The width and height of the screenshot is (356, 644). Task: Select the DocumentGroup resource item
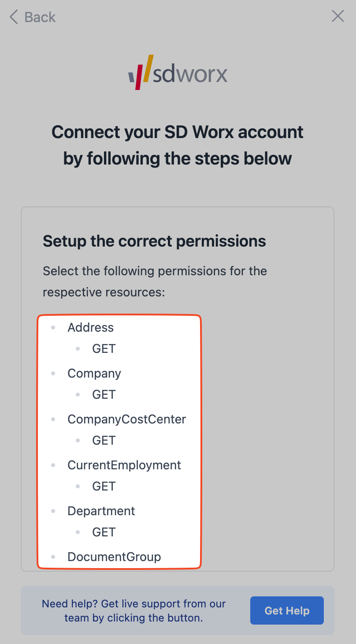pyautogui.click(x=114, y=557)
